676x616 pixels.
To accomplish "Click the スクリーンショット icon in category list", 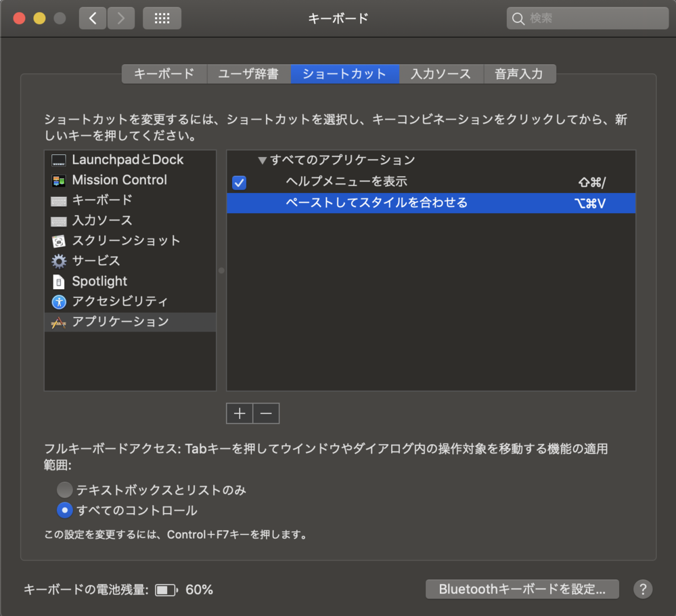I will 59,241.
